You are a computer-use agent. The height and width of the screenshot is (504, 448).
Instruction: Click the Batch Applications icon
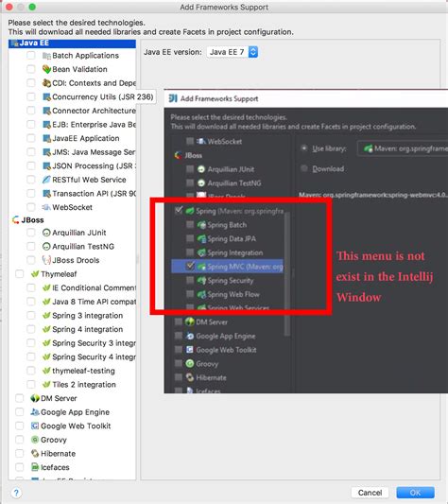[x=46, y=56]
